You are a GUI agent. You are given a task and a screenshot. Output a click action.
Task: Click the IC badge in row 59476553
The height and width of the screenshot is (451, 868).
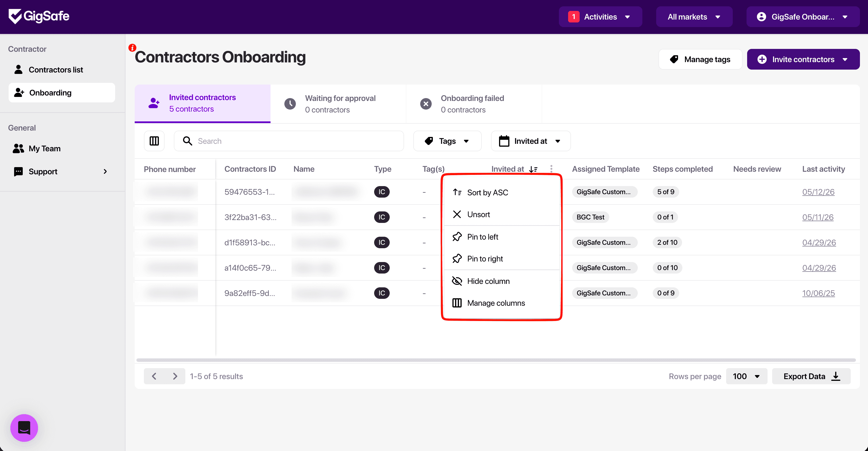[x=382, y=192]
